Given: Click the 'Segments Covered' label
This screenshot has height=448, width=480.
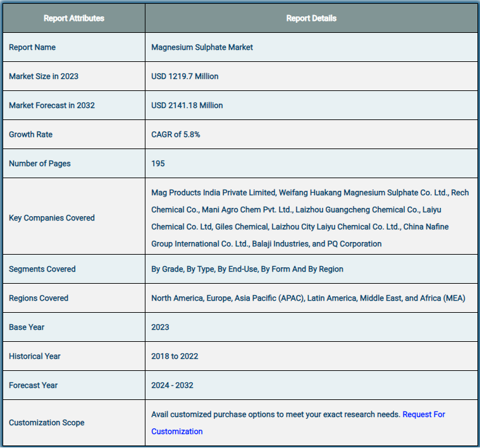Looking at the screenshot, I should pos(42,269).
